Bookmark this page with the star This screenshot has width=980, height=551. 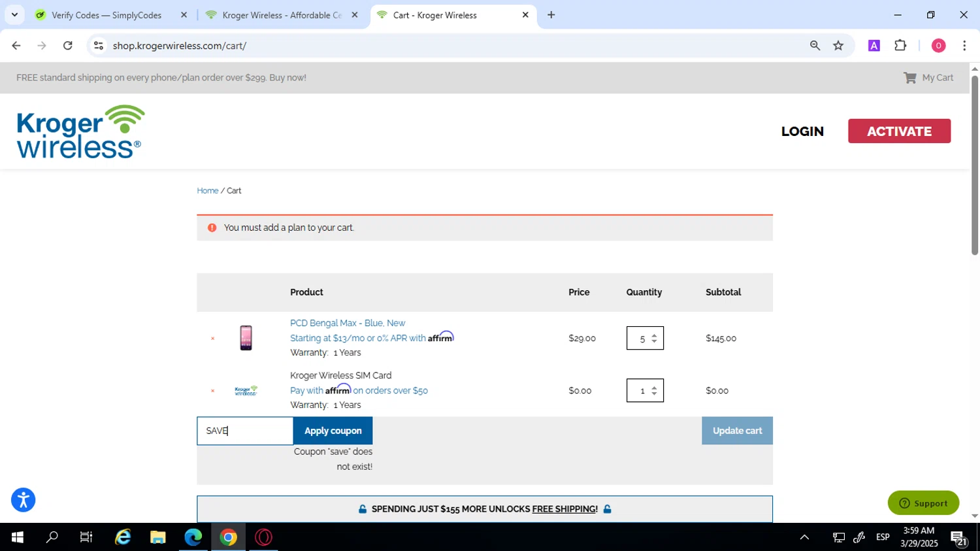point(838,46)
